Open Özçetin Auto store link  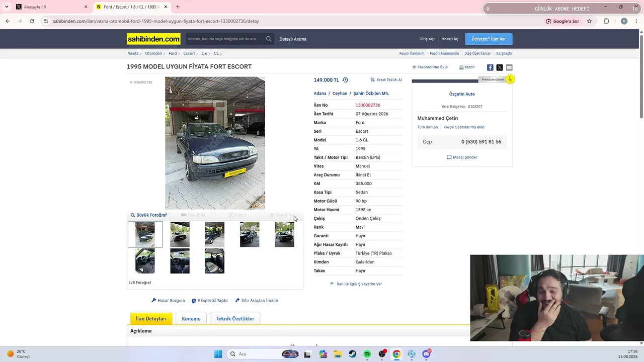click(462, 94)
